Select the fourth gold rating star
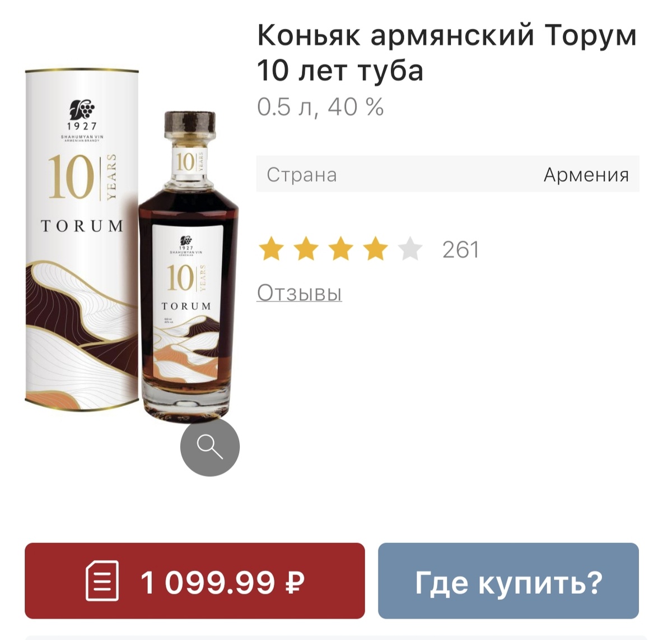 click(x=375, y=249)
